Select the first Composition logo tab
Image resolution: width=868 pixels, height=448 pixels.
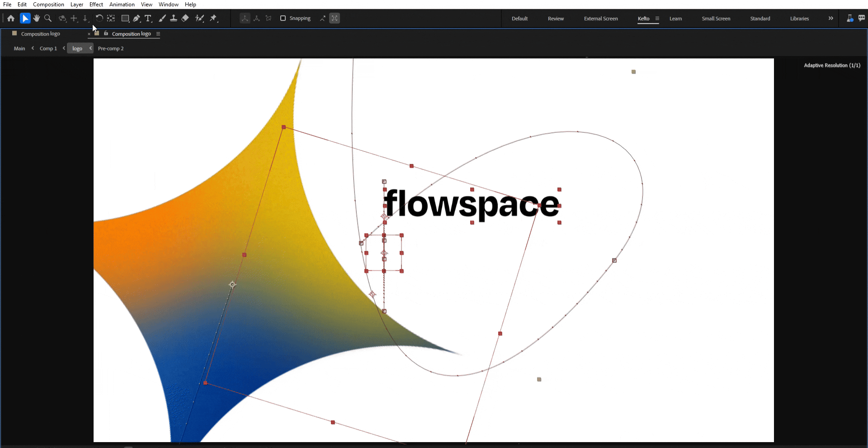point(40,34)
